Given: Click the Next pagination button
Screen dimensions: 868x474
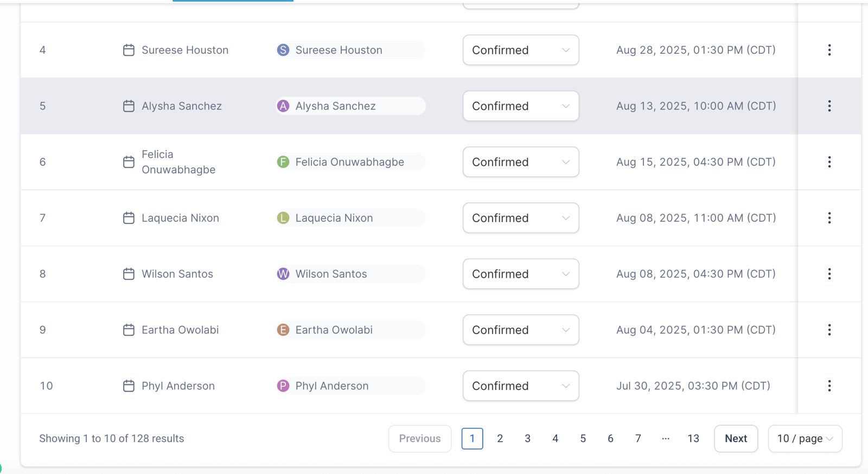Looking at the screenshot, I should tap(736, 438).
